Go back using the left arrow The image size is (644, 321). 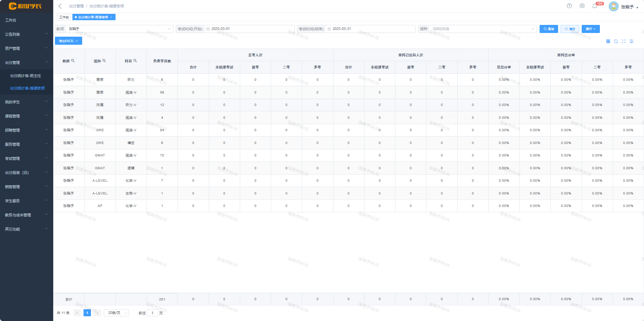click(x=60, y=6)
